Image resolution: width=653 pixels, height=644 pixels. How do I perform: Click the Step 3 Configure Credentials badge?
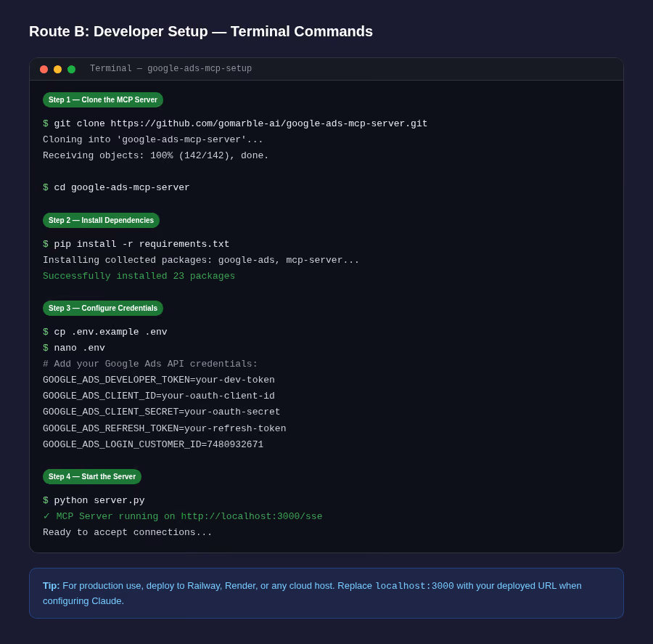[102, 308]
